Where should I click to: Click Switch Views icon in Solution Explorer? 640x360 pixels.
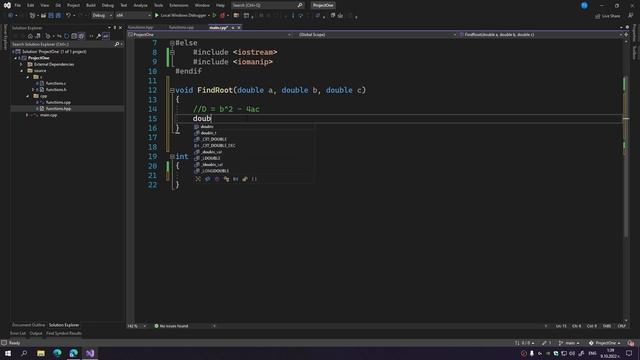38,36
